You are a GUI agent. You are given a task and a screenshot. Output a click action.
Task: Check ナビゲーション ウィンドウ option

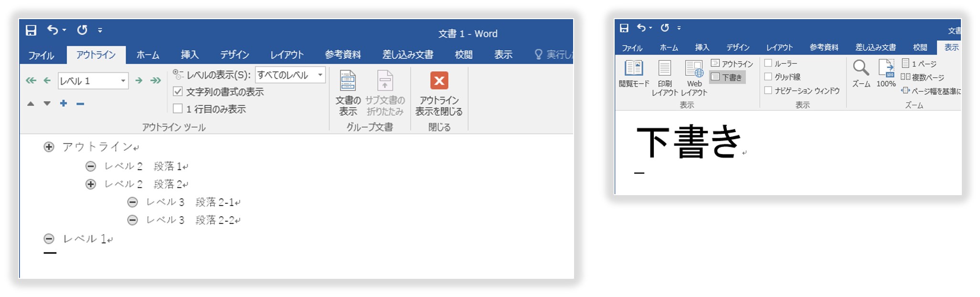(768, 90)
